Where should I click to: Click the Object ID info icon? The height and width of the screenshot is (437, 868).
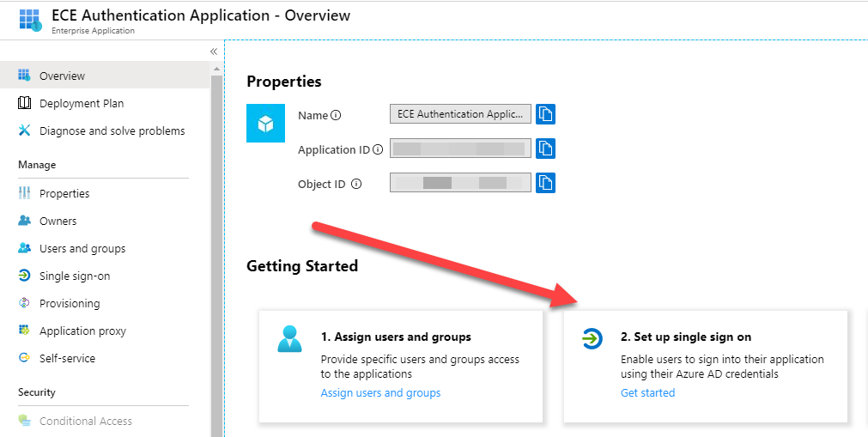356,184
